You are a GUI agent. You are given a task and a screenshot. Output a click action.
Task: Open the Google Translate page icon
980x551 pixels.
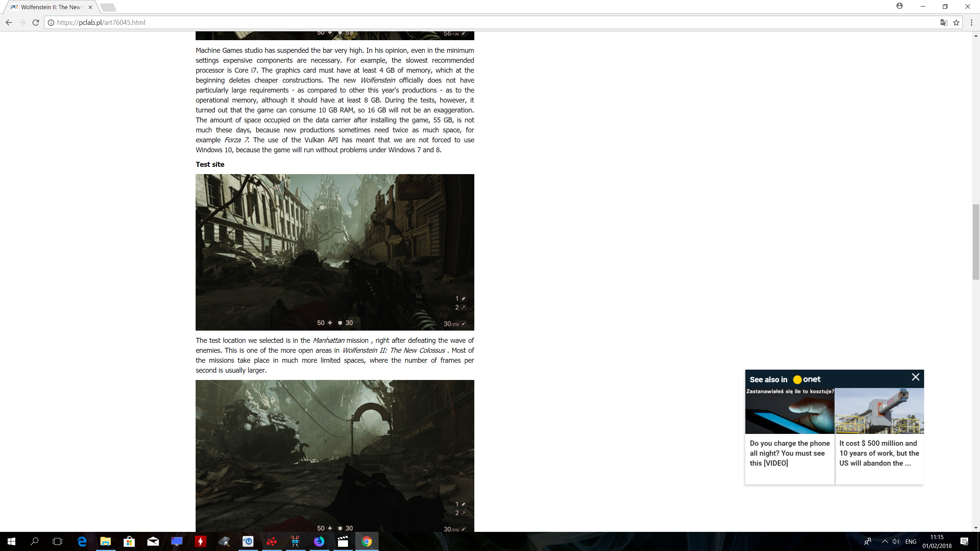[x=944, y=23]
